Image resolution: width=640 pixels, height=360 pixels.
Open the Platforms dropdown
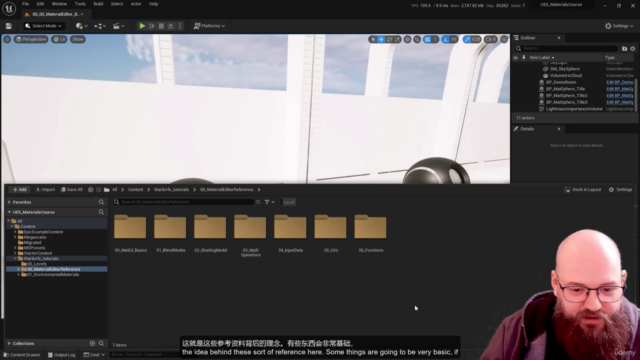(209, 26)
